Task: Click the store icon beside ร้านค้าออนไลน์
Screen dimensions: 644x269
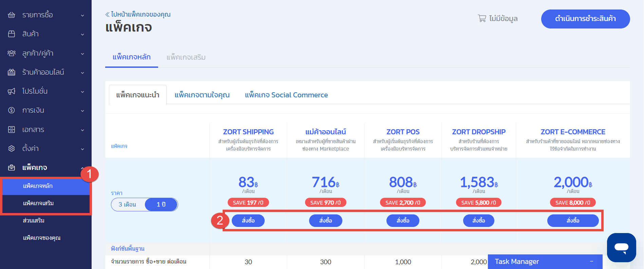Action: pyautogui.click(x=12, y=72)
